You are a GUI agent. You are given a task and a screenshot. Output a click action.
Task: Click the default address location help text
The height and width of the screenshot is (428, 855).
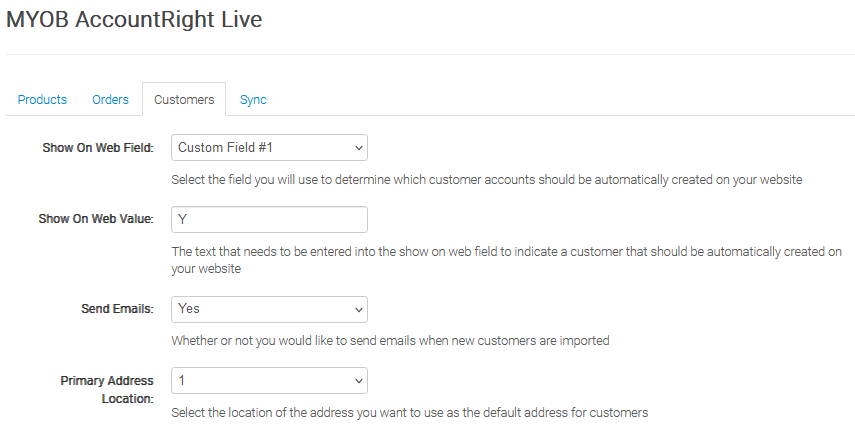(x=410, y=412)
